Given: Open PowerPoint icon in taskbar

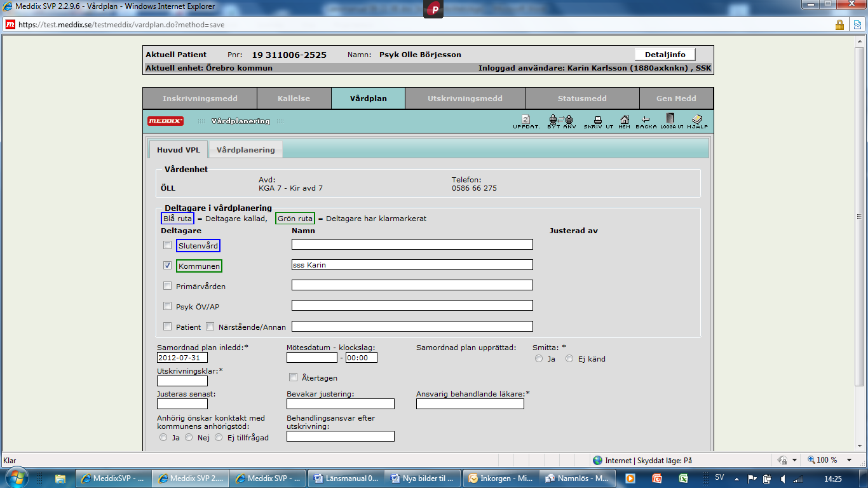Looking at the screenshot, I should [657, 478].
